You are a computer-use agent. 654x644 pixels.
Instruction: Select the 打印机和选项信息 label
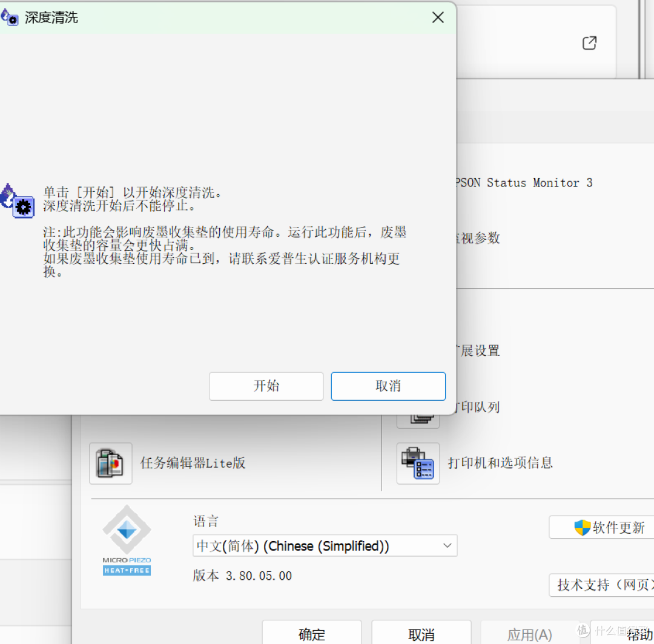(x=500, y=462)
